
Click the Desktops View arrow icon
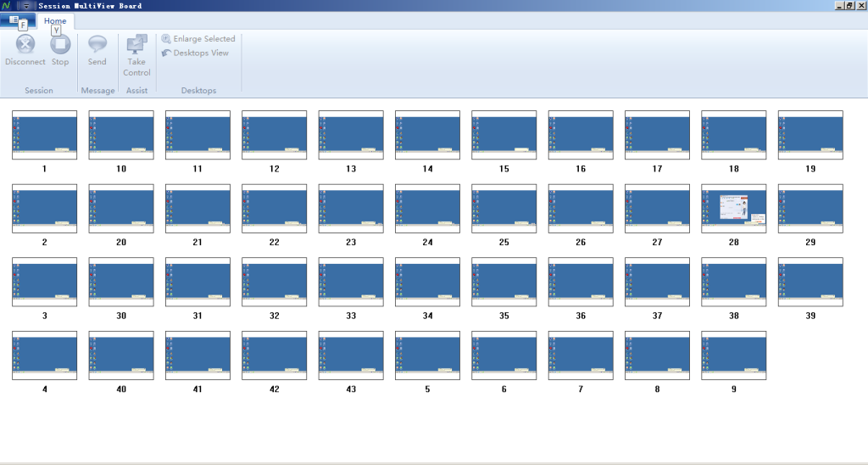167,53
